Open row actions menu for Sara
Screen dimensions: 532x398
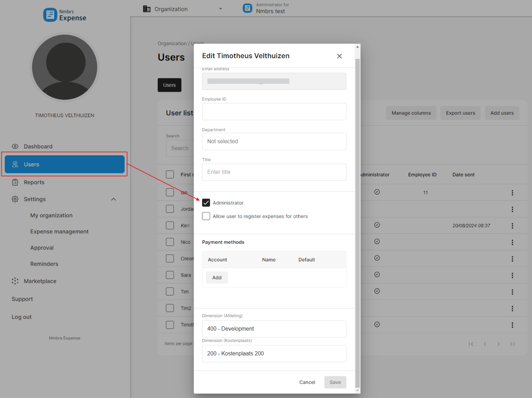pos(512,276)
